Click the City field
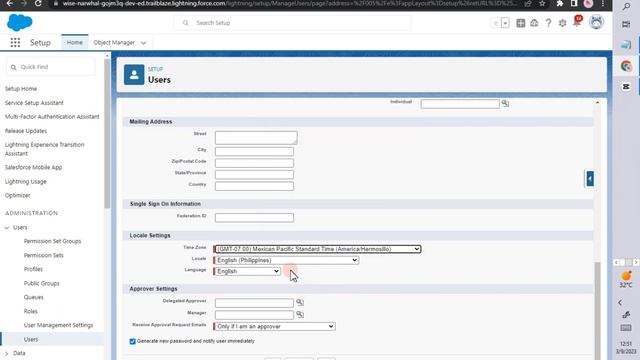 click(254, 151)
